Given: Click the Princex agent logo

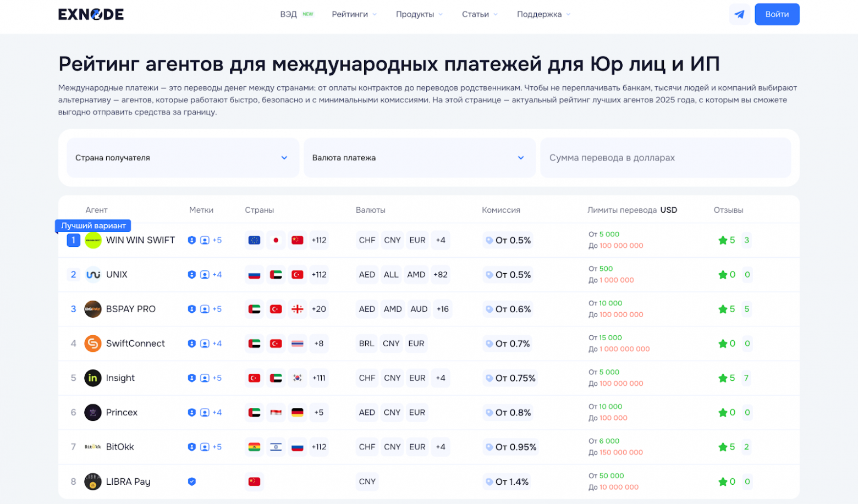Looking at the screenshot, I should click(93, 412).
